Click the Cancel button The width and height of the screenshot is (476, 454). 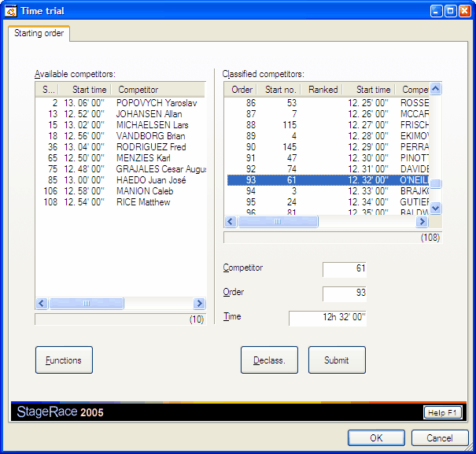[x=440, y=437]
